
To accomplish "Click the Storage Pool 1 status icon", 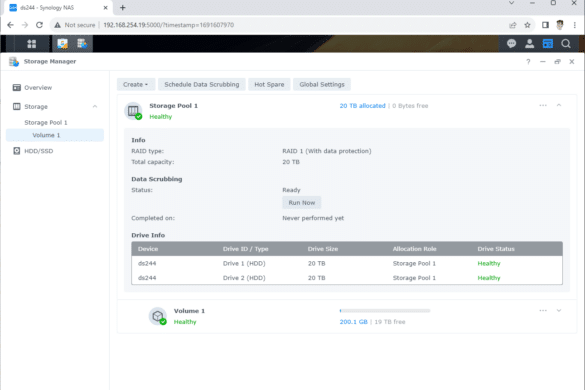I will pos(133,111).
